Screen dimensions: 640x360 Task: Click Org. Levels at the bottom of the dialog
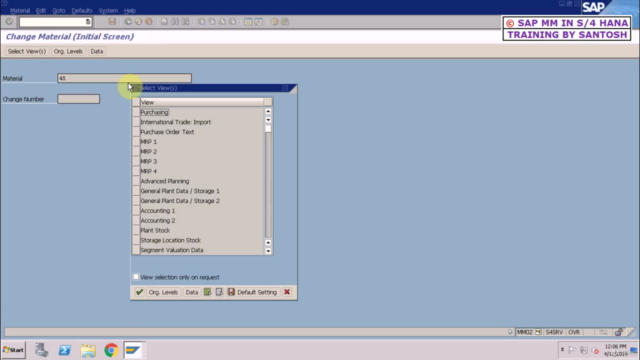pos(163,292)
